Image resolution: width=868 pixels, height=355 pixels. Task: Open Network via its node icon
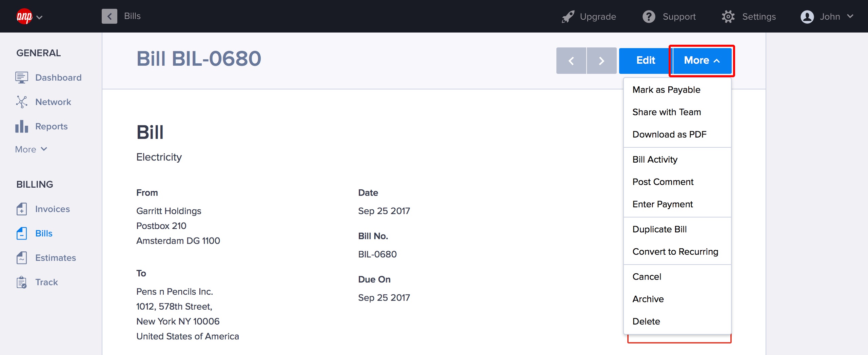pyautogui.click(x=21, y=102)
